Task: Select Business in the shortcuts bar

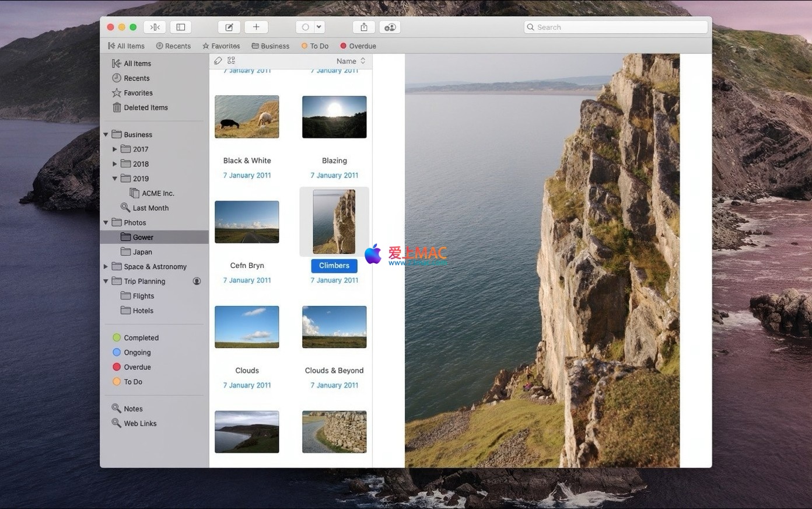Action: [271, 46]
